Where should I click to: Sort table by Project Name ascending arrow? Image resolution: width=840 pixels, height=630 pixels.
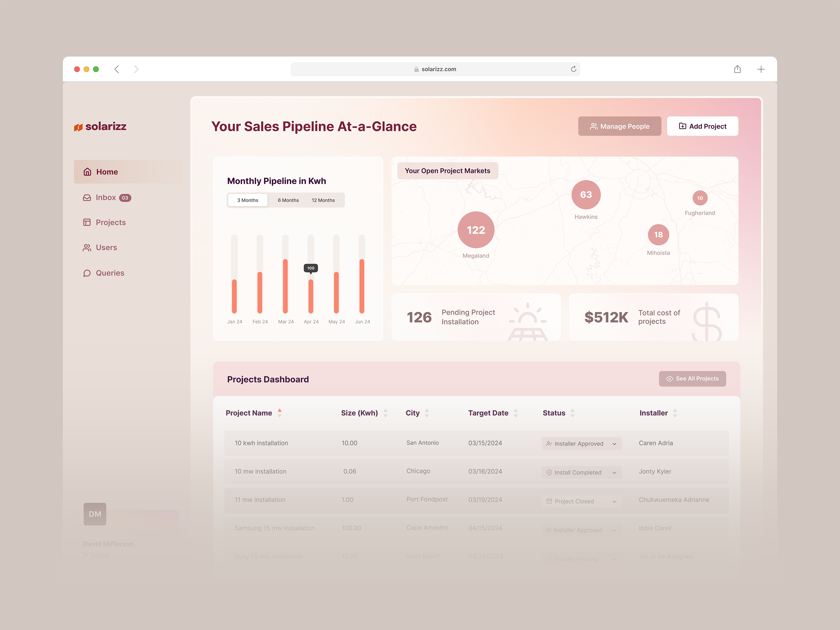click(280, 410)
